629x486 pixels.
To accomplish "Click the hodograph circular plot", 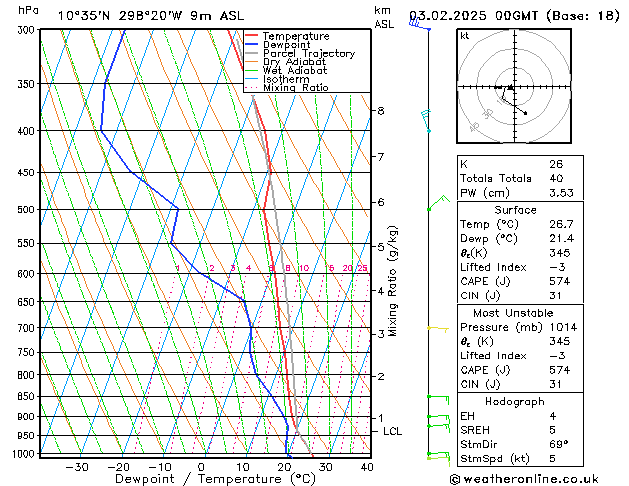I will [x=514, y=86].
